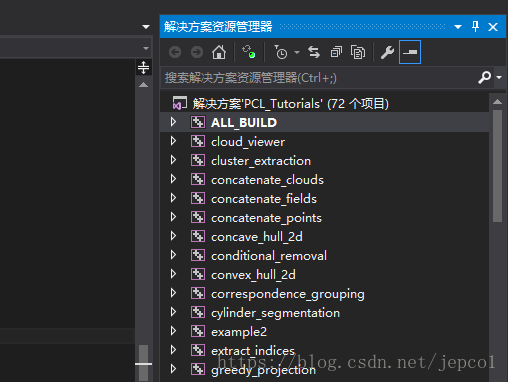
Task: Select the cloud_viewer project name
Action: pyautogui.click(x=248, y=142)
